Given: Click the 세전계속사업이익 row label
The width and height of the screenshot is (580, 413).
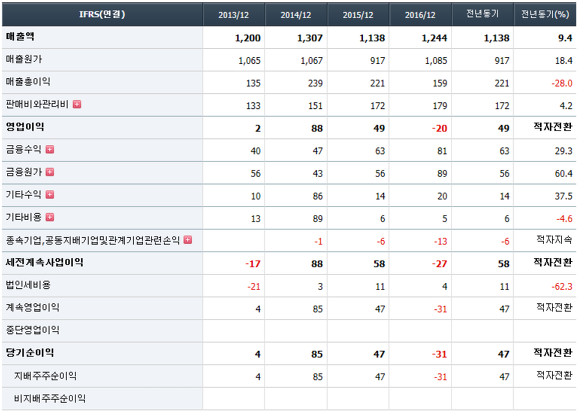Looking at the screenshot, I should click(44, 263).
